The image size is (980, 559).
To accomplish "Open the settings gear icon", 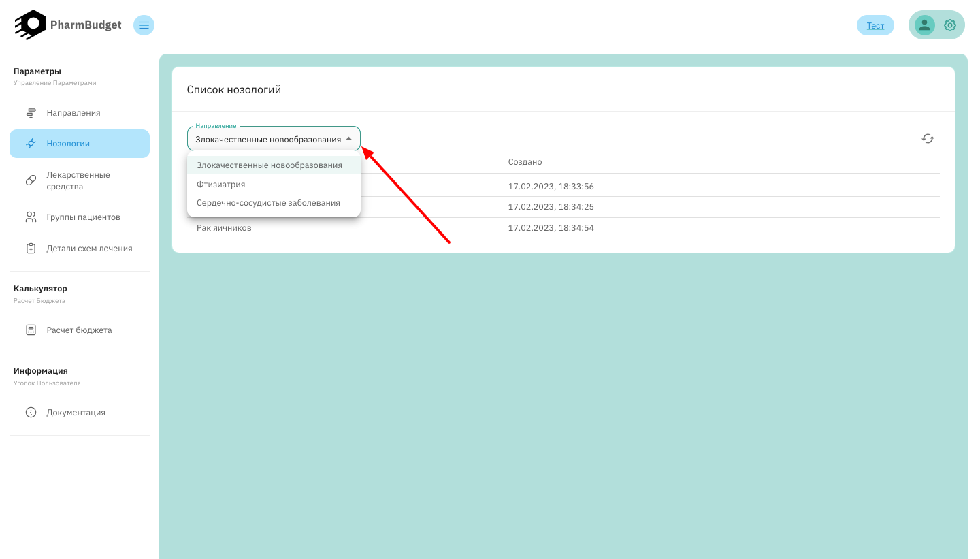I will click(x=950, y=25).
